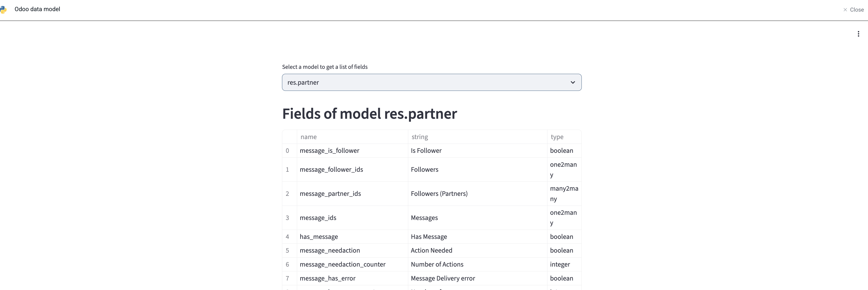Click the one2many type of message_ids row
The width and height of the screenshot is (868, 290).
[564, 218]
